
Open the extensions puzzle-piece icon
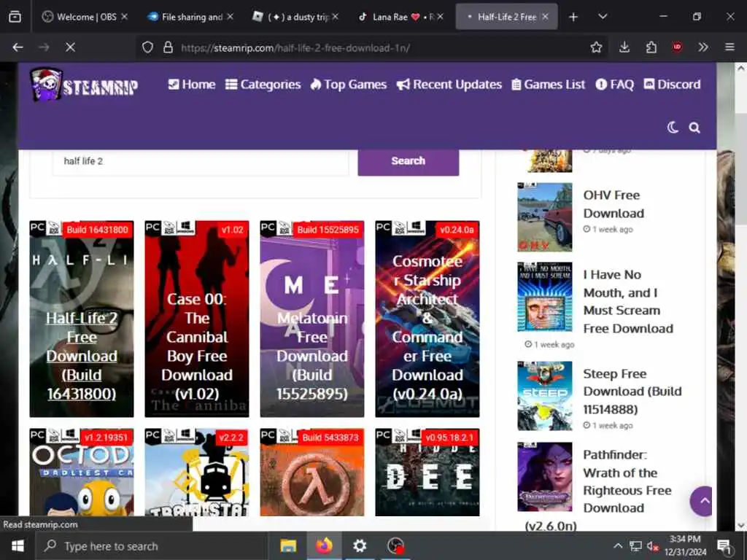tap(651, 47)
